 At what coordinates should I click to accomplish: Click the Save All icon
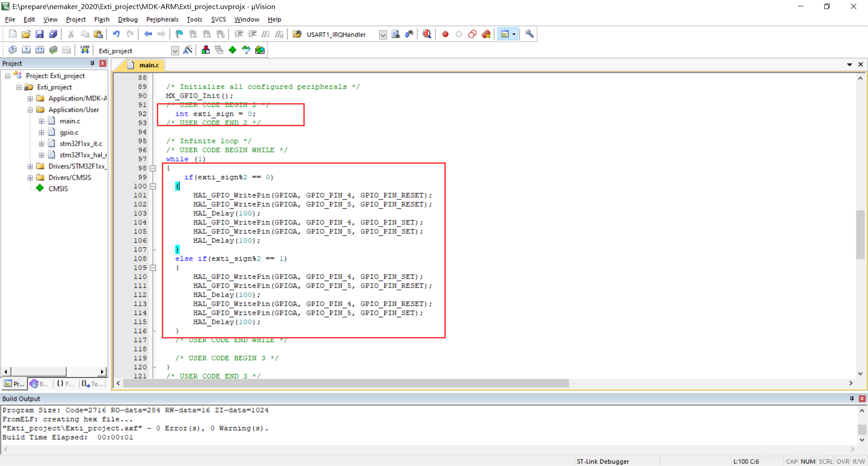pyautogui.click(x=53, y=34)
